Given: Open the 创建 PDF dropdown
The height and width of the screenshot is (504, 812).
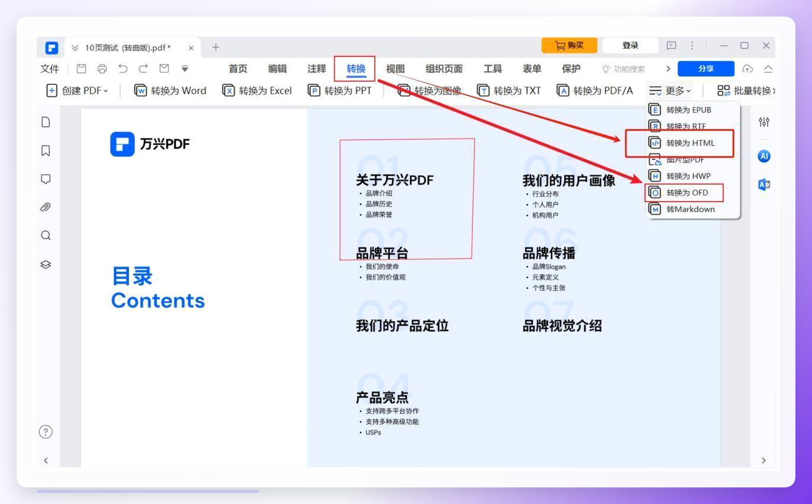Looking at the screenshot, I should (77, 90).
